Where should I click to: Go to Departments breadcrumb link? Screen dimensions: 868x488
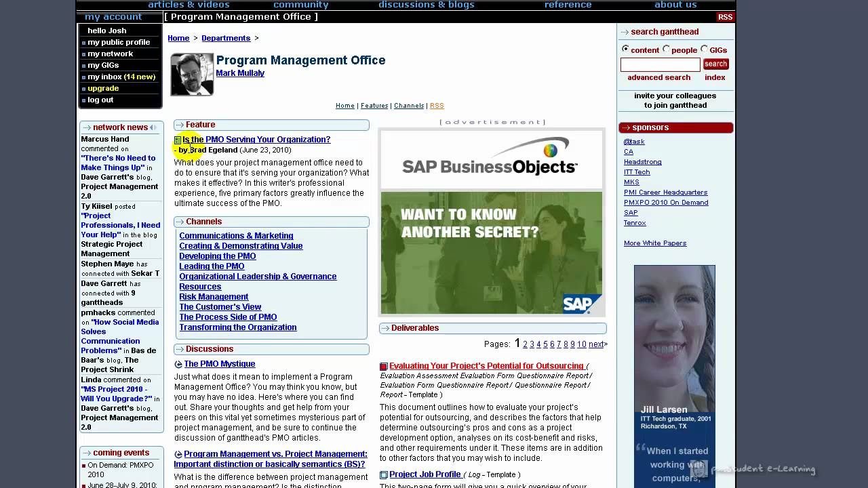(x=226, y=38)
